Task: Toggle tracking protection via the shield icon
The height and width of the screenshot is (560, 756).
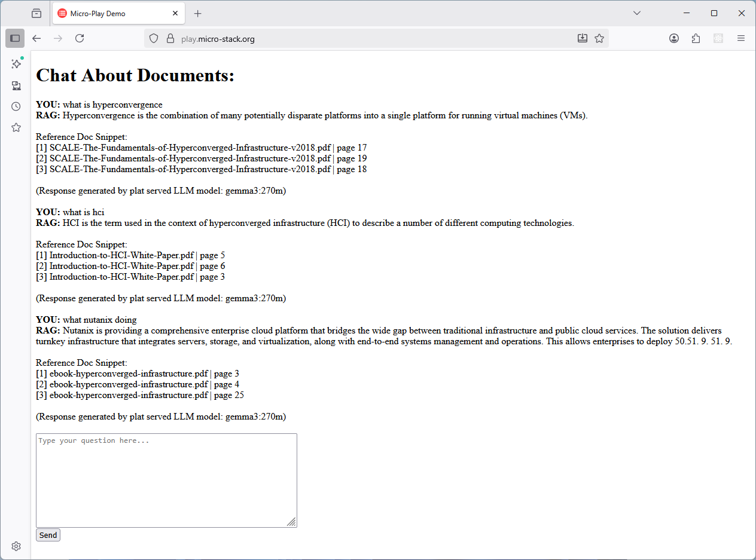Action: 154,38
